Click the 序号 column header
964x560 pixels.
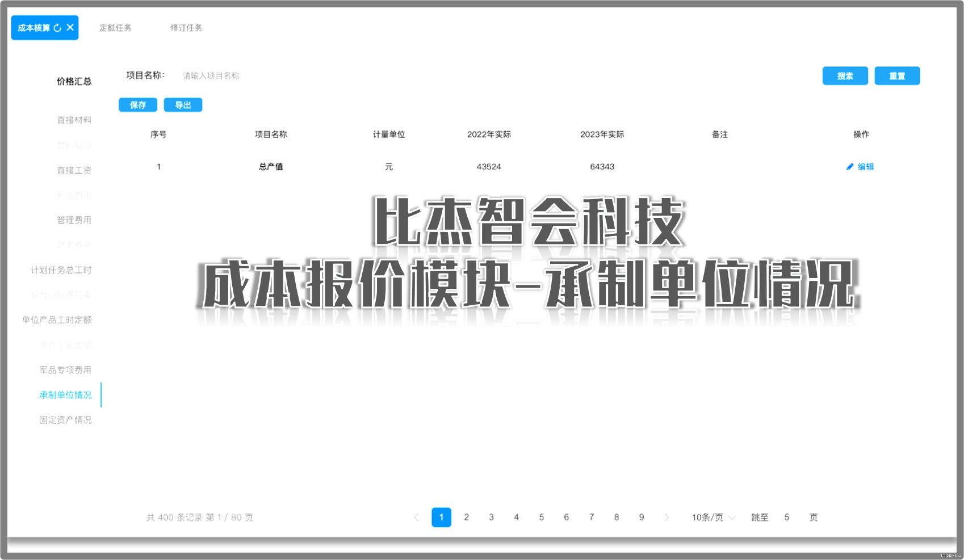(158, 134)
